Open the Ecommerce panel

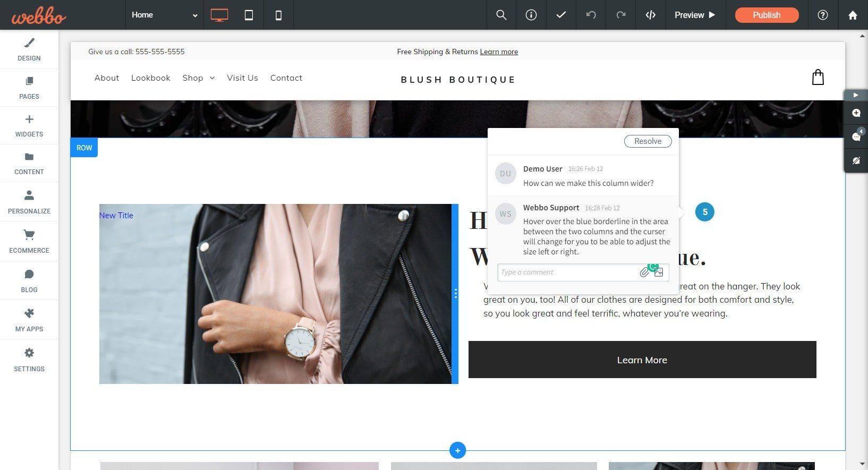tap(29, 241)
